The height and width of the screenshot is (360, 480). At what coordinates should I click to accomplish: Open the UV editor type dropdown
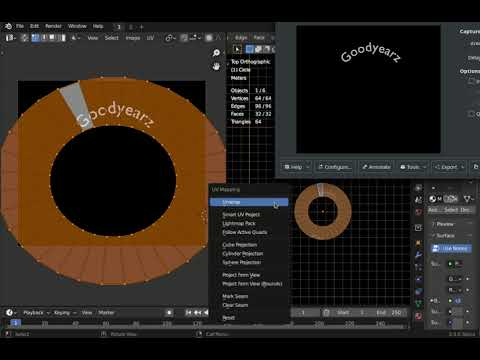(10, 38)
